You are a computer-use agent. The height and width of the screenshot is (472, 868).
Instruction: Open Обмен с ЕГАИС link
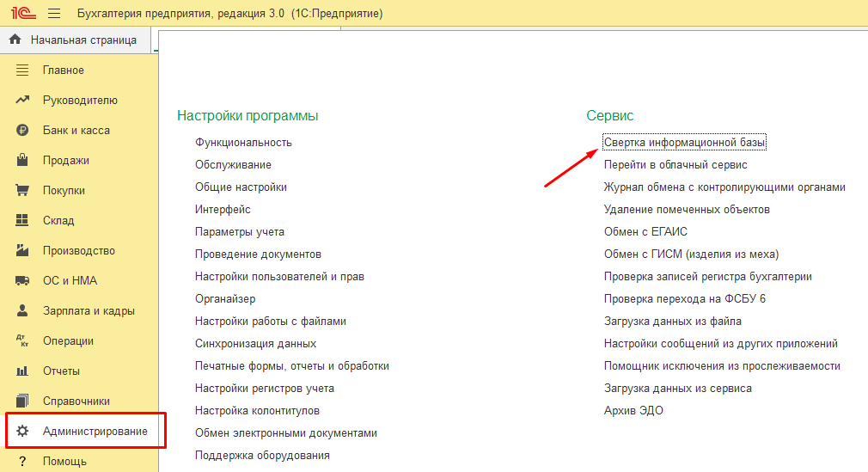tap(645, 231)
